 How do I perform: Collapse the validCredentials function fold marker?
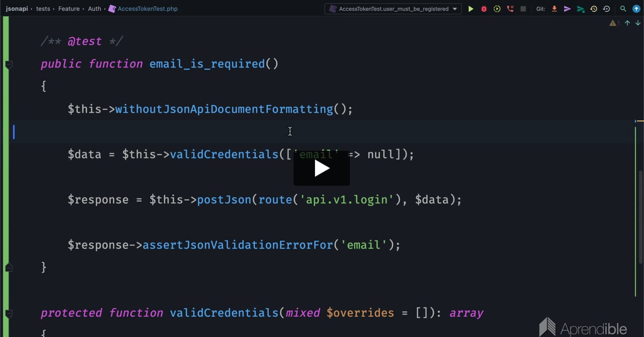click(8, 313)
